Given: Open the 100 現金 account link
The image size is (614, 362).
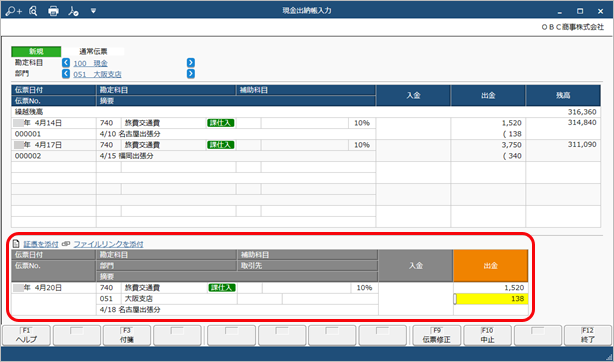Looking at the screenshot, I should point(90,63).
